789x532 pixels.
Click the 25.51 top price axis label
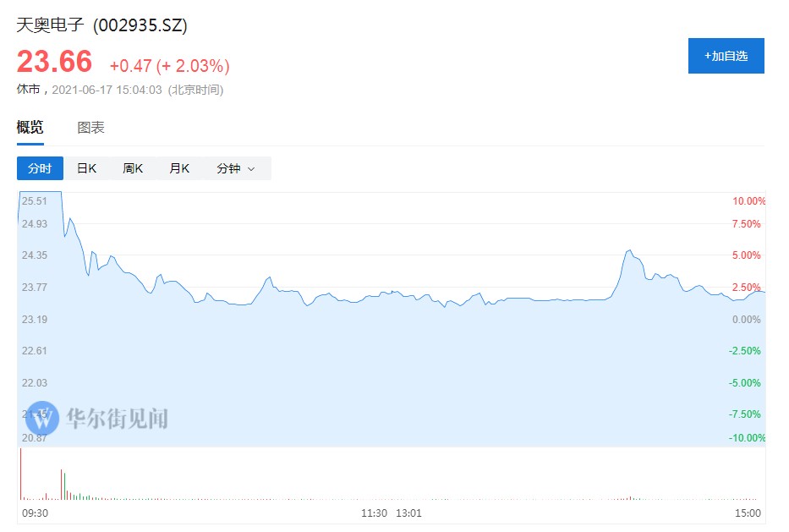35,201
